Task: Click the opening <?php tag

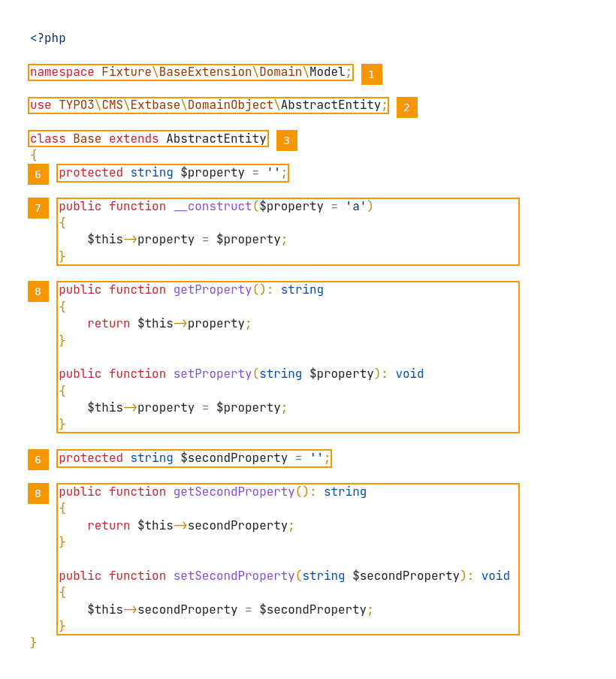Action: coord(48,38)
